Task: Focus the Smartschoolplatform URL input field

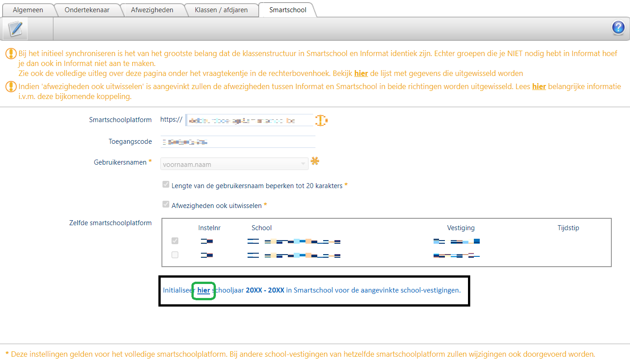Action: [249, 120]
